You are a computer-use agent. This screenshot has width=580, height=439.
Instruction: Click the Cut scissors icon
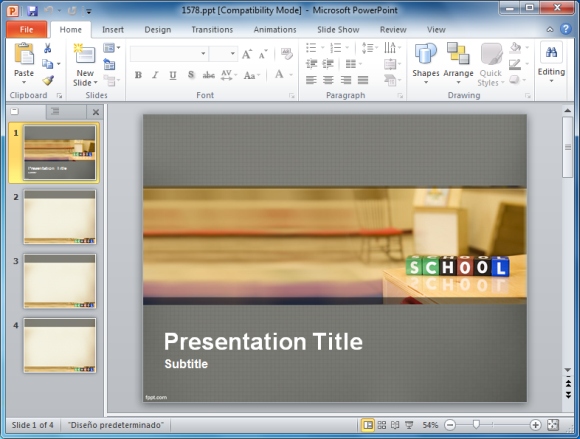pos(47,48)
